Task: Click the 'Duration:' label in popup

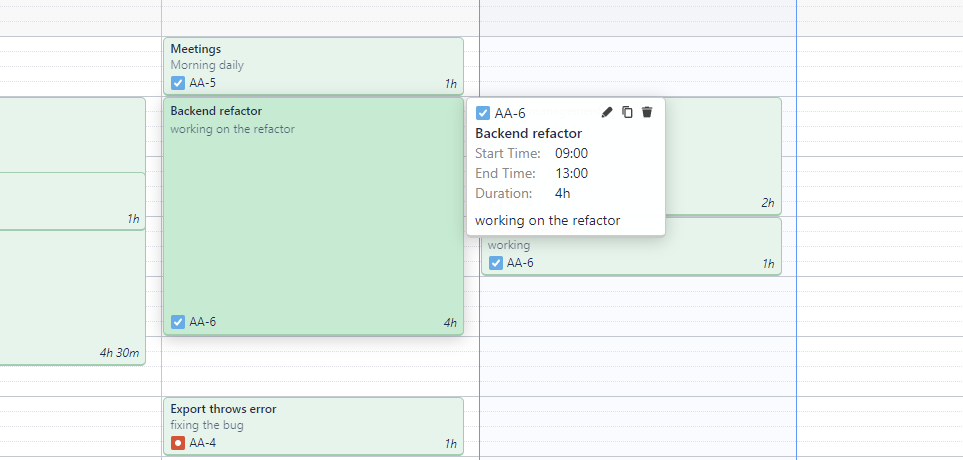Action: [x=504, y=193]
